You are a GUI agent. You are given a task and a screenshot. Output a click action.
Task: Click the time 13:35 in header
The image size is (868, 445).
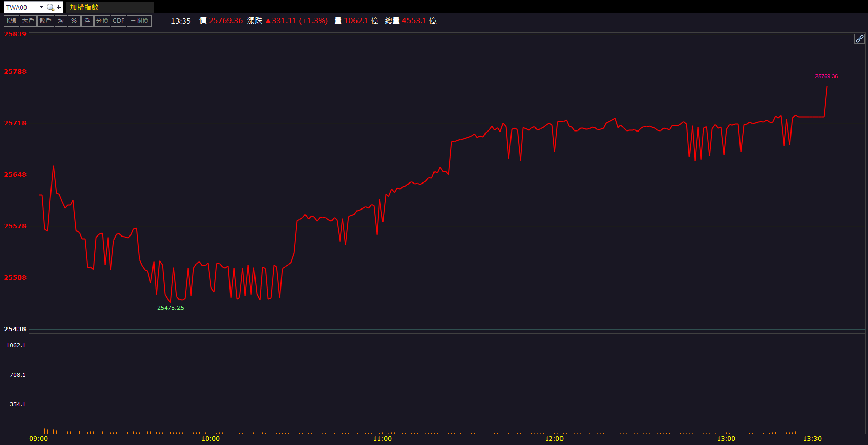[181, 21]
